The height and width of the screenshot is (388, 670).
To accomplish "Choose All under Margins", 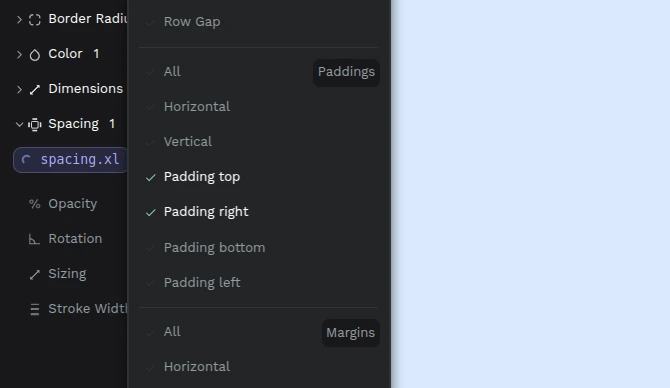I will [x=258, y=332].
